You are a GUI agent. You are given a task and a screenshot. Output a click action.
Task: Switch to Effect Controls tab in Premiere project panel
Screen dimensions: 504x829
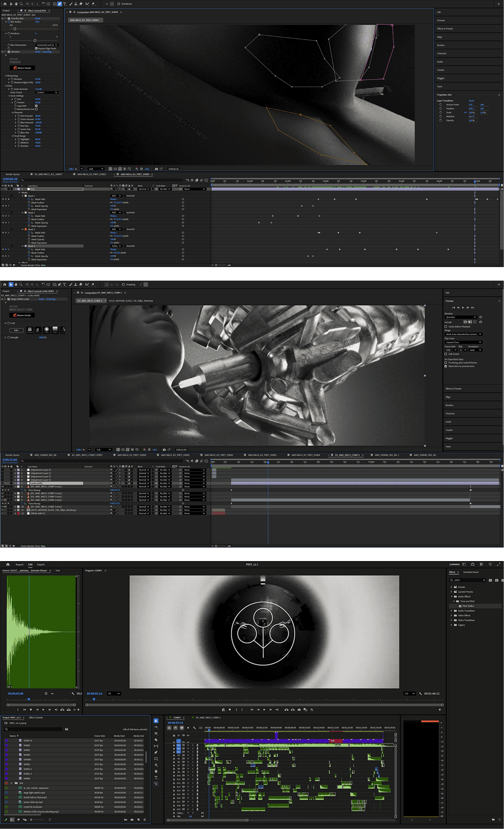pyautogui.click(x=36, y=717)
